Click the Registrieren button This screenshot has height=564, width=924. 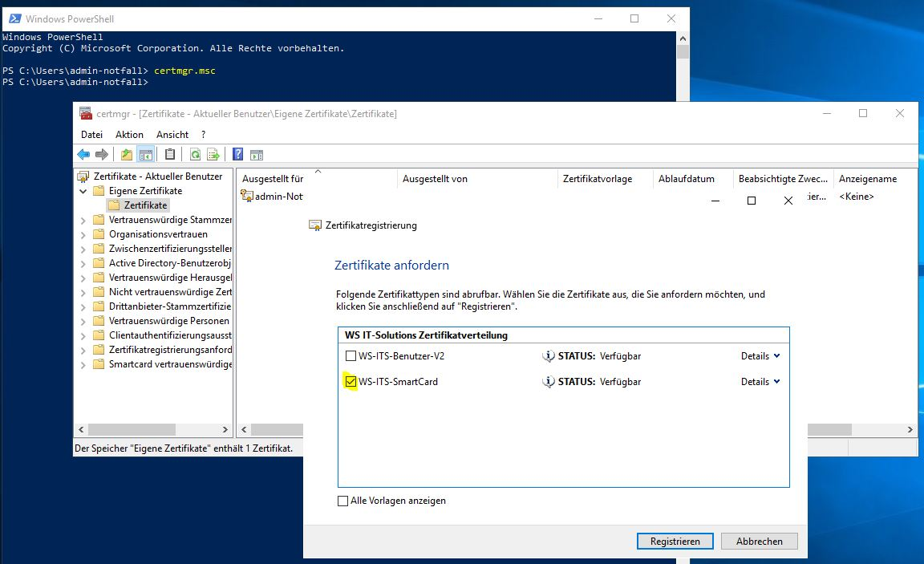pyautogui.click(x=675, y=541)
